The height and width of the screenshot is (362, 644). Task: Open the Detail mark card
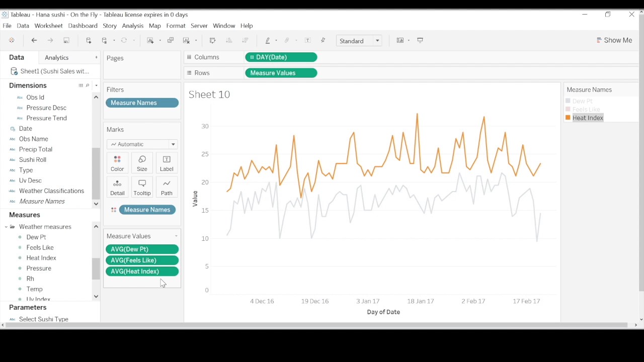(x=117, y=187)
